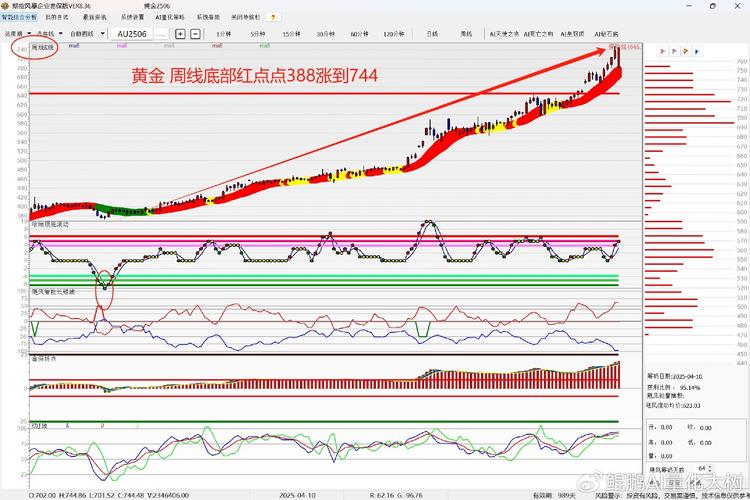Click the 989天 validity text in the status bar
The image size is (750, 500).
coord(566,495)
